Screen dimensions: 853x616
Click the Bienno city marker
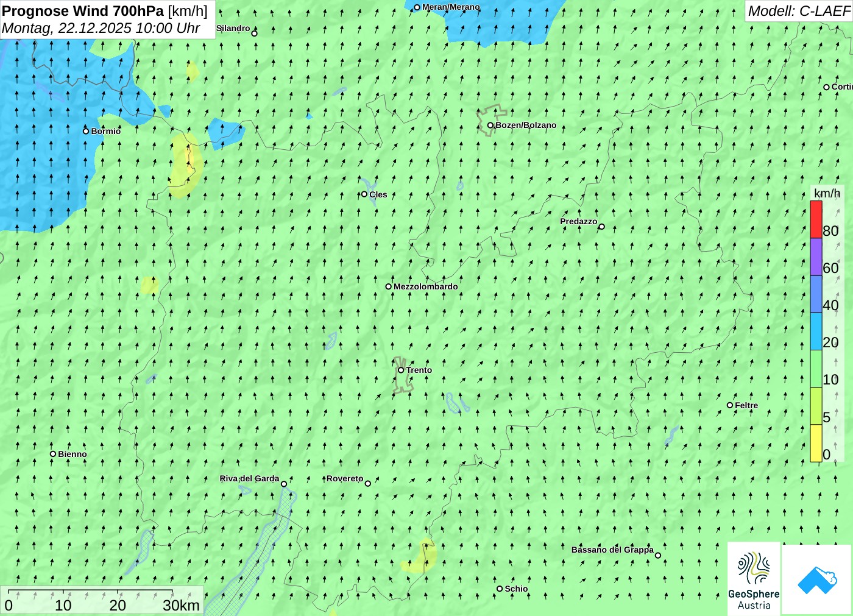click(53, 454)
